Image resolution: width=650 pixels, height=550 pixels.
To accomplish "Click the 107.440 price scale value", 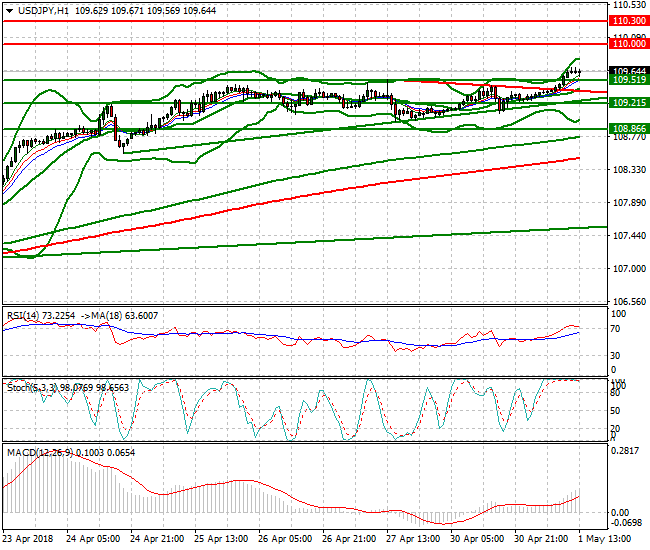I will pyautogui.click(x=629, y=235).
